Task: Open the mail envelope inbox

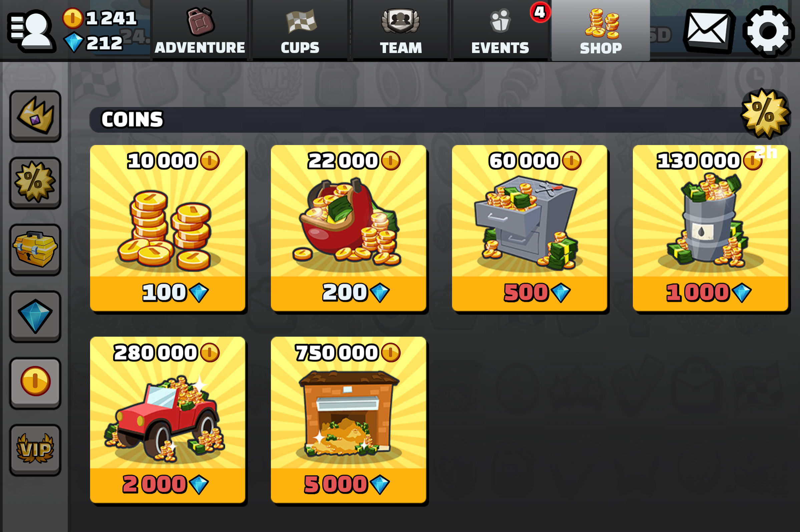Action: click(x=709, y=31)
